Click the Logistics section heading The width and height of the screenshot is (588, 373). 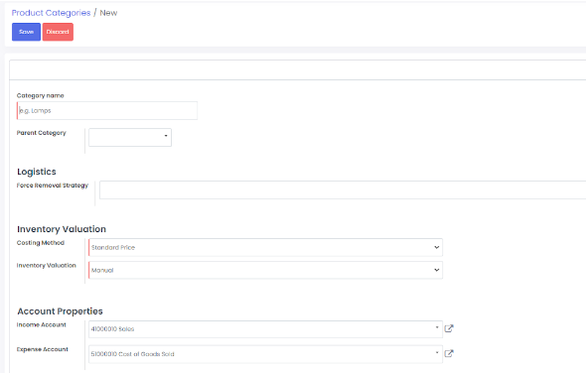pyautogui.click(x=37, y=172)
